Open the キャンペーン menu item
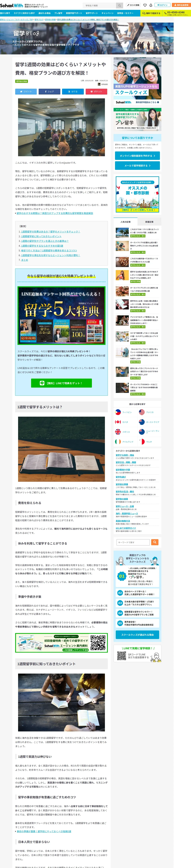Image resolution: width=191 pixels, height=868 pixels. 108,13
